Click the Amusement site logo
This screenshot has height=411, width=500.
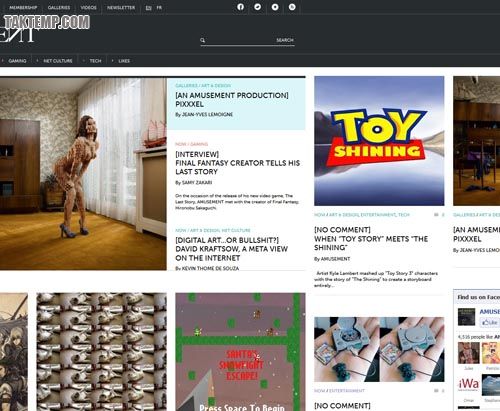[17, 35]
